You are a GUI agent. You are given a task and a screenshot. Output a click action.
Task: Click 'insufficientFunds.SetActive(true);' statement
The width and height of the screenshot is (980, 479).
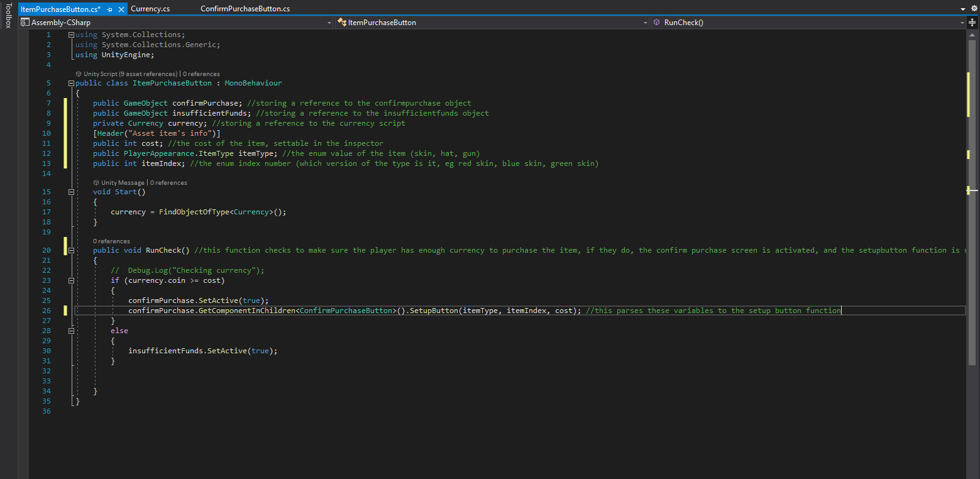coord(203,351)
